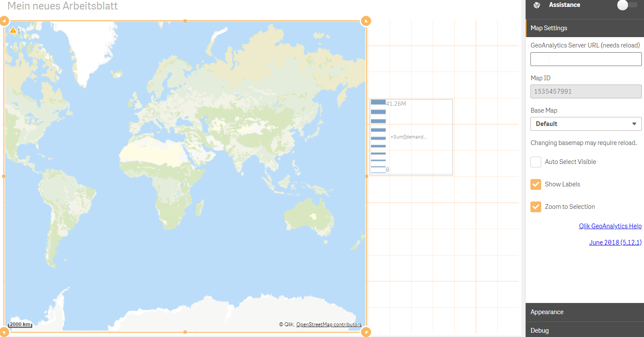This screenshot has width=644, height=337.
Task: Click the bottom-left resize handle of the map
Action: coord(4,332)
